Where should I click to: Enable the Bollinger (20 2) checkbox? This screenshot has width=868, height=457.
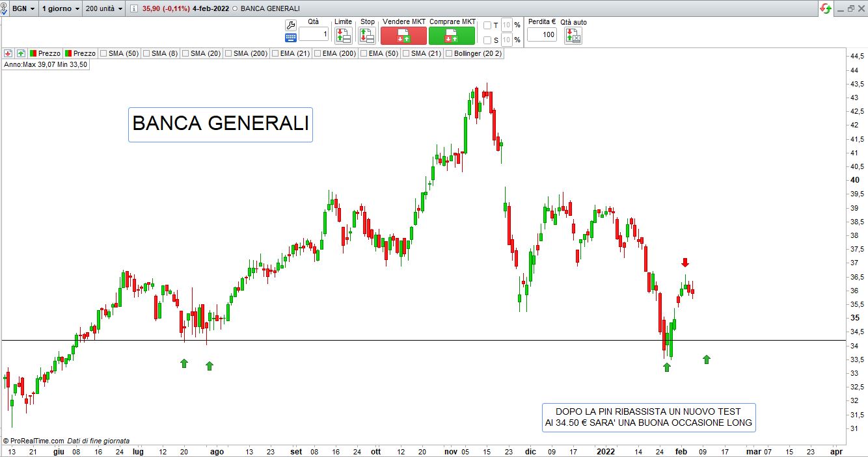(x=449, y=53)
